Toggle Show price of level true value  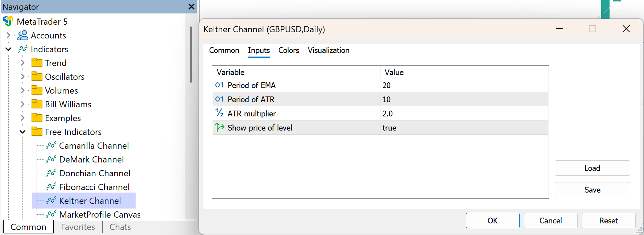tap(464, 128)
